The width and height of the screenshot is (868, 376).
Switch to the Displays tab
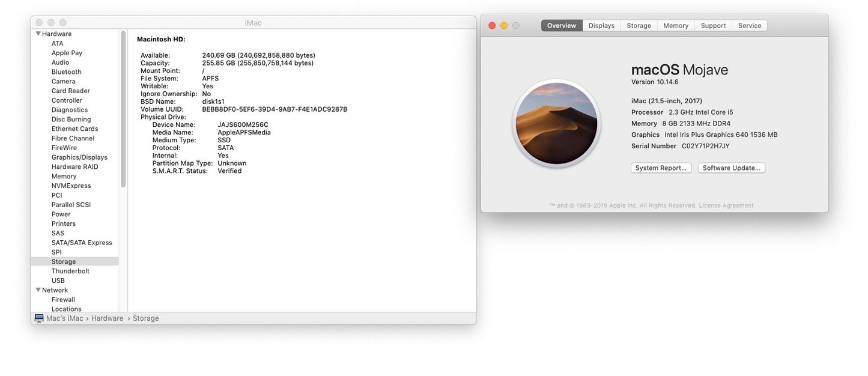coord(601,26)
